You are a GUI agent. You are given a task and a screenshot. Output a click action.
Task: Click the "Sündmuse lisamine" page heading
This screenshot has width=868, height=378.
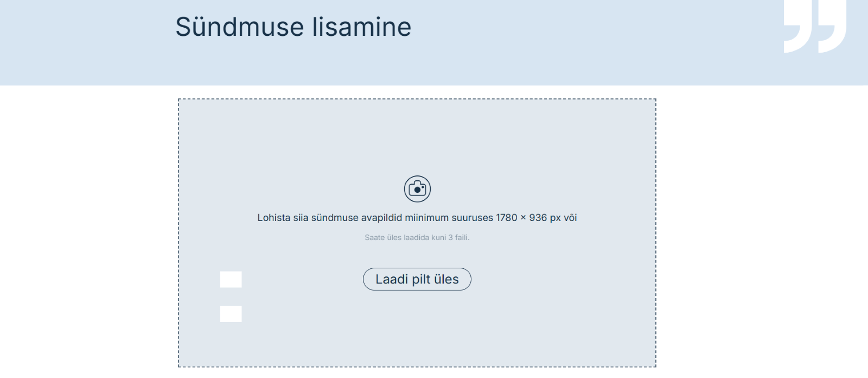click(293, 27)
